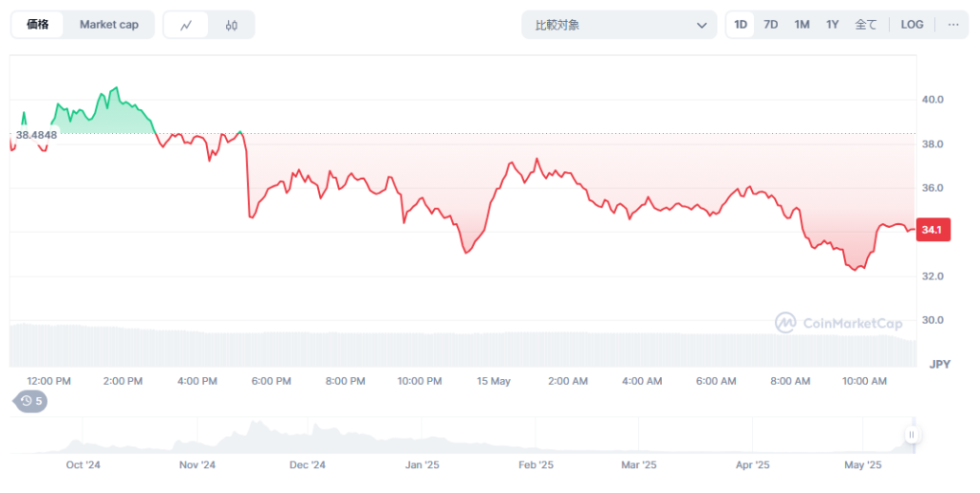
Task: Toggle the LOG scale option
Action: [x=912, y=25]
